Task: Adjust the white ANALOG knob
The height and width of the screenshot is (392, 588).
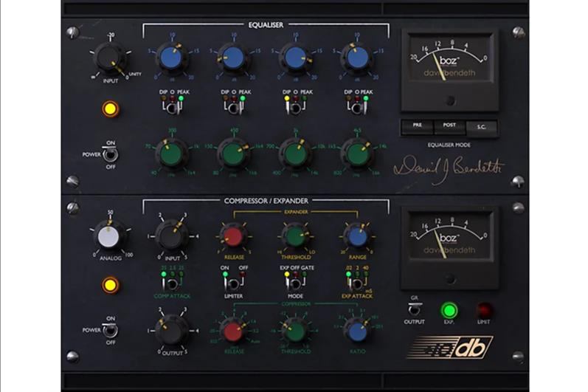Action: 108,236
